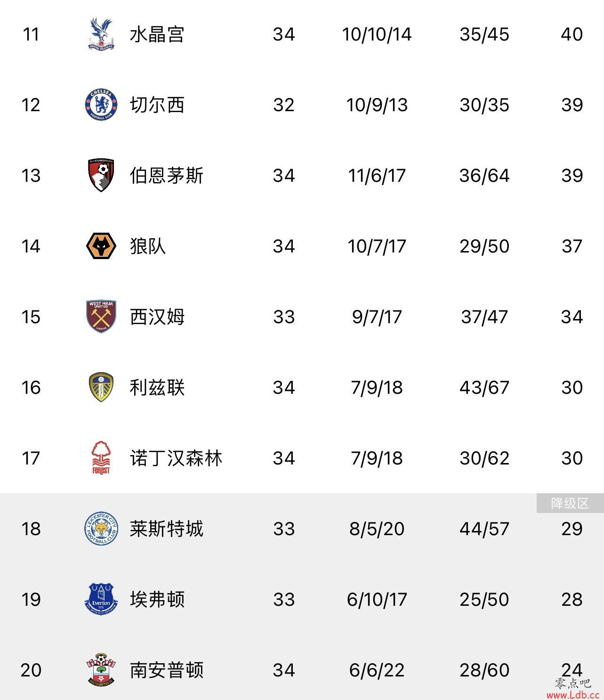Click the 伯恩茅斯 11/6/17 record cell
This screenshot has width=604, height=700.
[x=377, y=176]
